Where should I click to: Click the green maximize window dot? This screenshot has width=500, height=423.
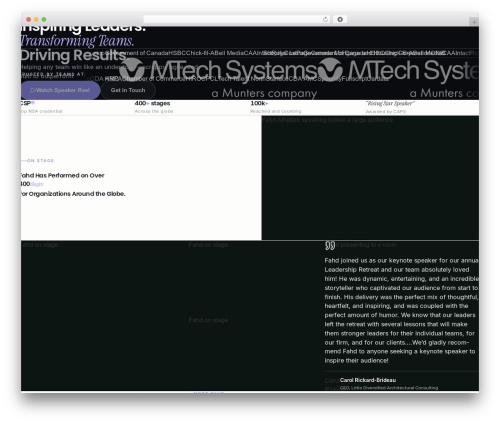tap(44, 20)
